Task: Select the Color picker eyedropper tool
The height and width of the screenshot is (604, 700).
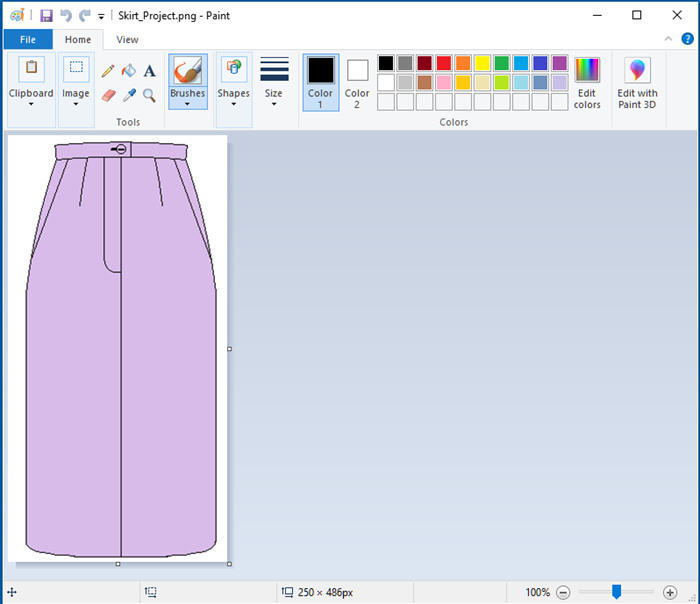Action: point(129,96)
